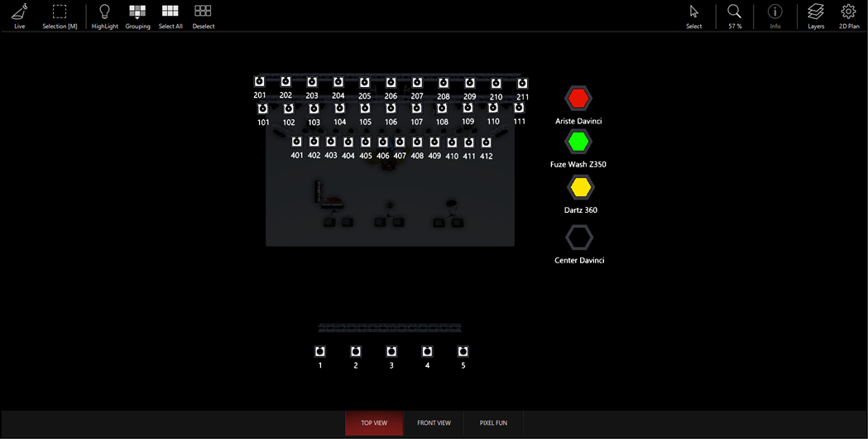Select fixture 110

pyautogui.click(x=492, y=108)
